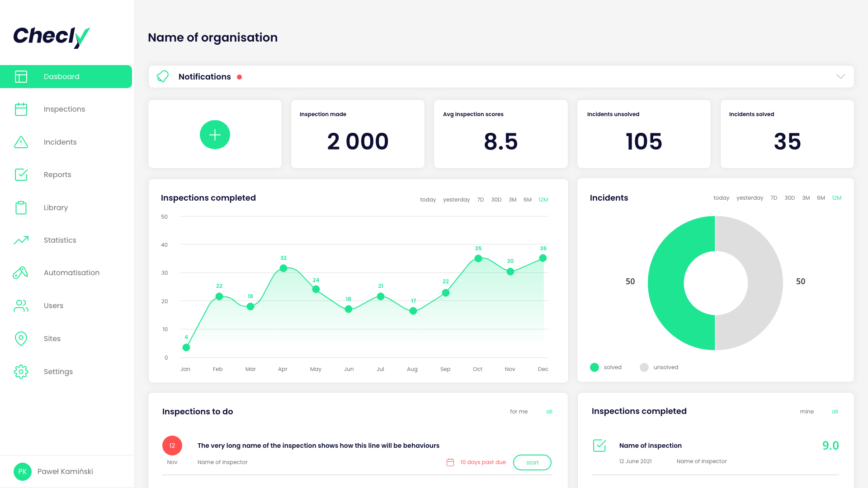Image resolution: width=868 pixels, height=488 pixels.
Task: Click the green plus add button
Action: click(x=215, y=135)
